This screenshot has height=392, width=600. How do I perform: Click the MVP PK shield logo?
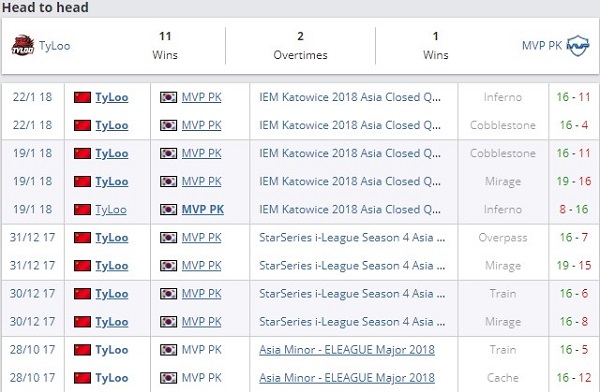point(578,46)
